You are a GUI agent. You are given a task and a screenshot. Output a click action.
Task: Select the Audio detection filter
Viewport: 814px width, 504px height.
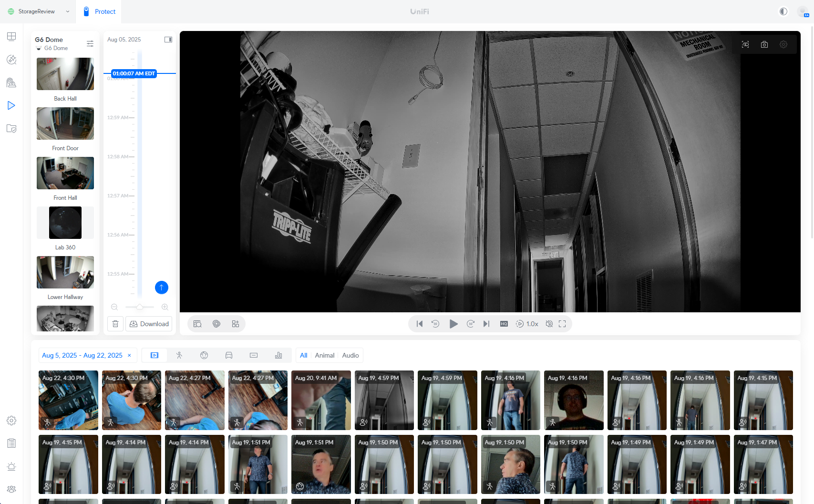point(350,355)
